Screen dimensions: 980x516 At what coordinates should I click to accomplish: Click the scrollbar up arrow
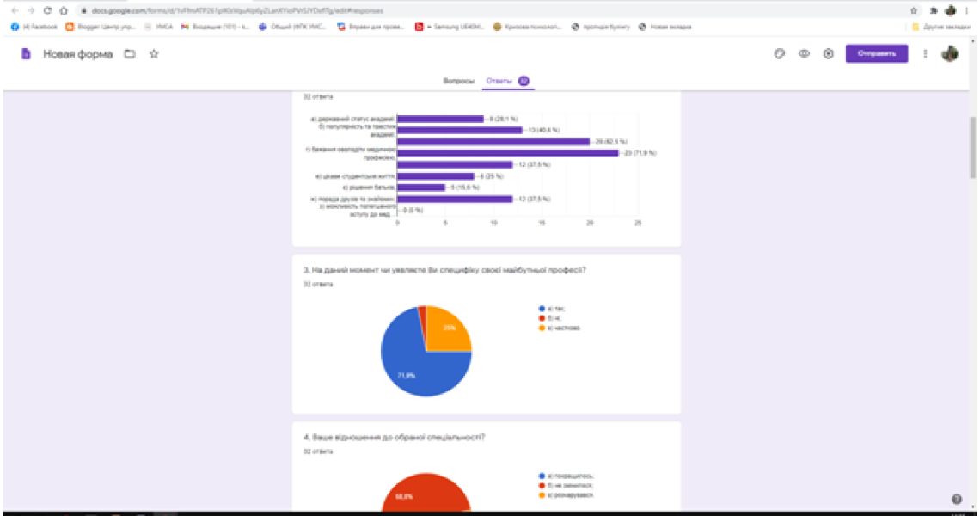[972, 41]
